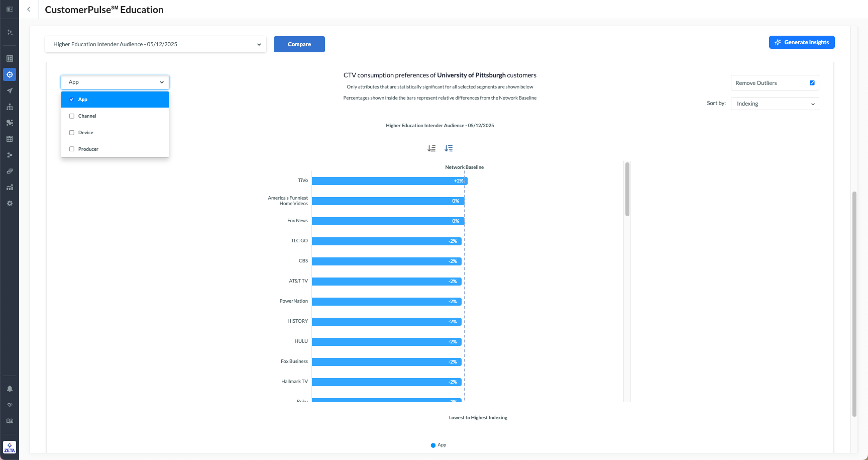Select the Producer option in list
The image size is (868, 460).
(x=88, y=149)
